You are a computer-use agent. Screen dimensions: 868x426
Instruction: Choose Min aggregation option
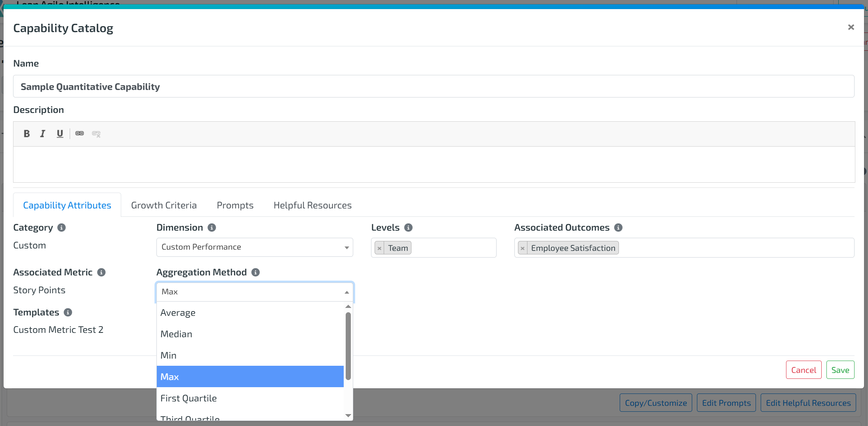tap(250, 355)
